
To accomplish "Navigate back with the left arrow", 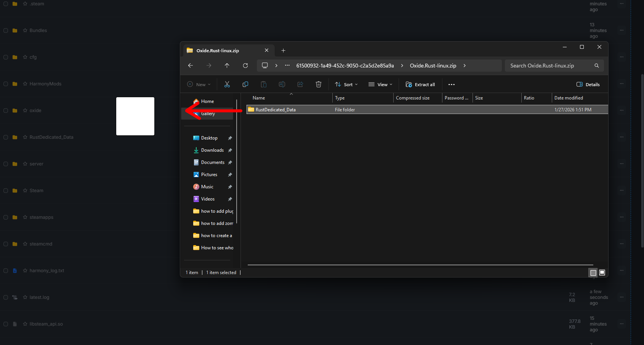I will point(191,66).
